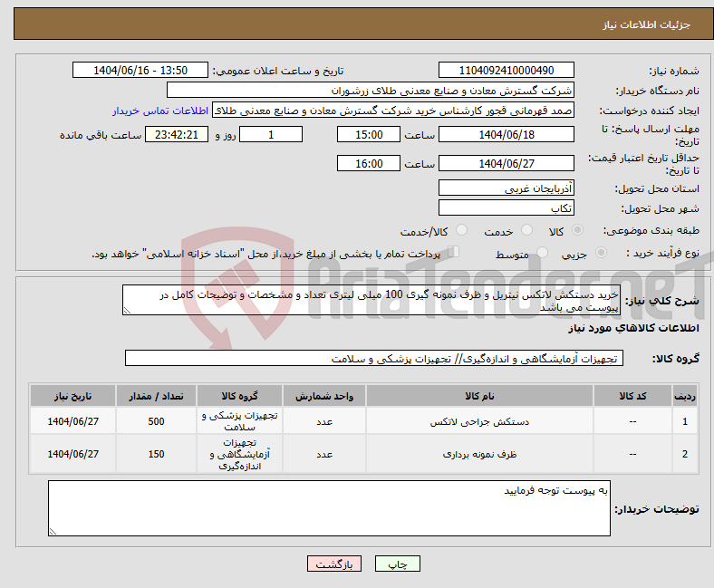Click the واحد شمارش column header
Screen dimensions: 714x588
pos(324,396)
